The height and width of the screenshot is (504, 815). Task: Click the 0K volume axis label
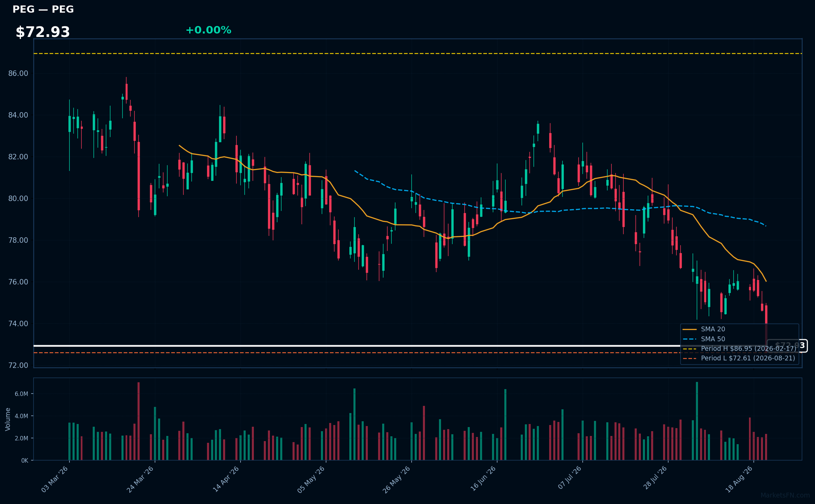(25, 461)
